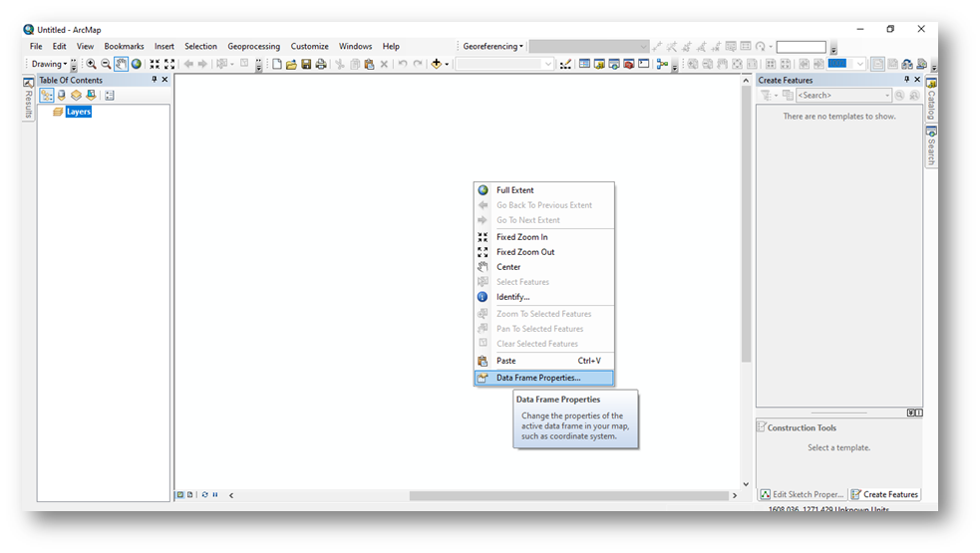Open the ModelBuilder window icon
The image size is (980, 553).
pos(663,64)
